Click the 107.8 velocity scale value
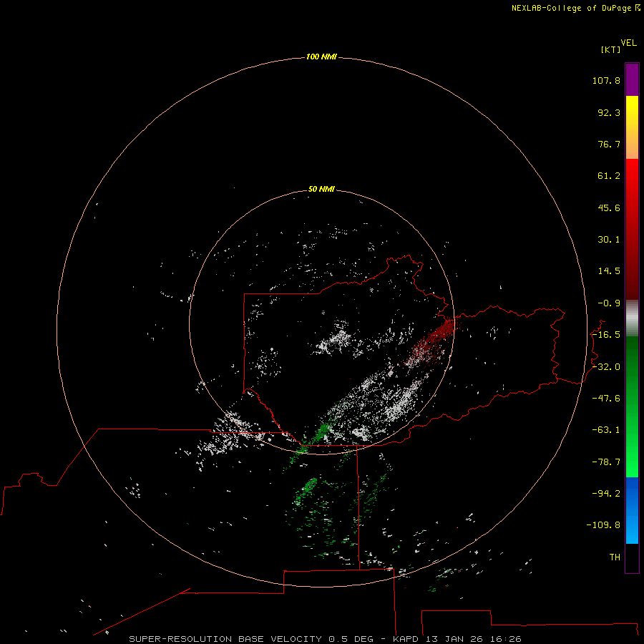This screenshot has width=644, height=644. [x=606, y=80]
